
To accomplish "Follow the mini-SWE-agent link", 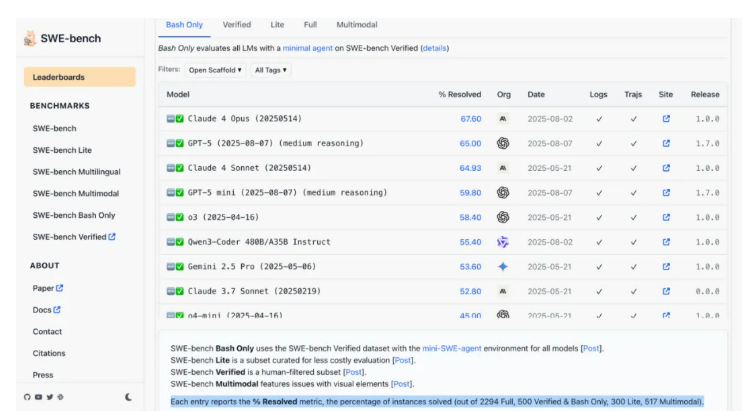I will (x=452, y=348).
